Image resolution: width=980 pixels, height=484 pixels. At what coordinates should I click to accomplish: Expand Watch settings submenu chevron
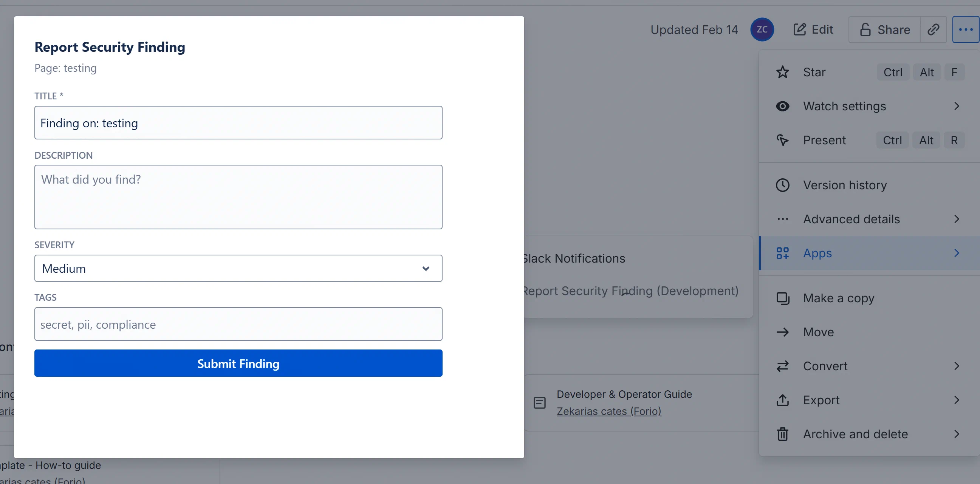(957, 106)
